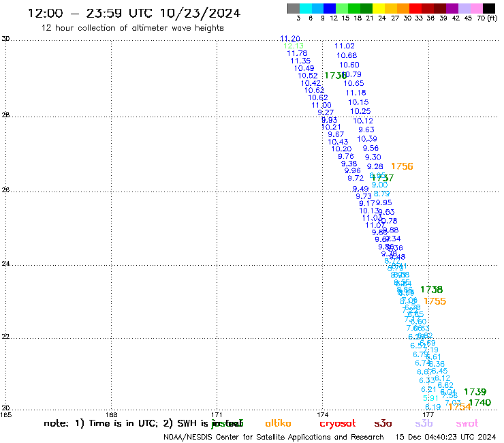Screen dimensions: 504x443
Task: Click the wave height value '10.78'
Action: [x=388, y=221]
